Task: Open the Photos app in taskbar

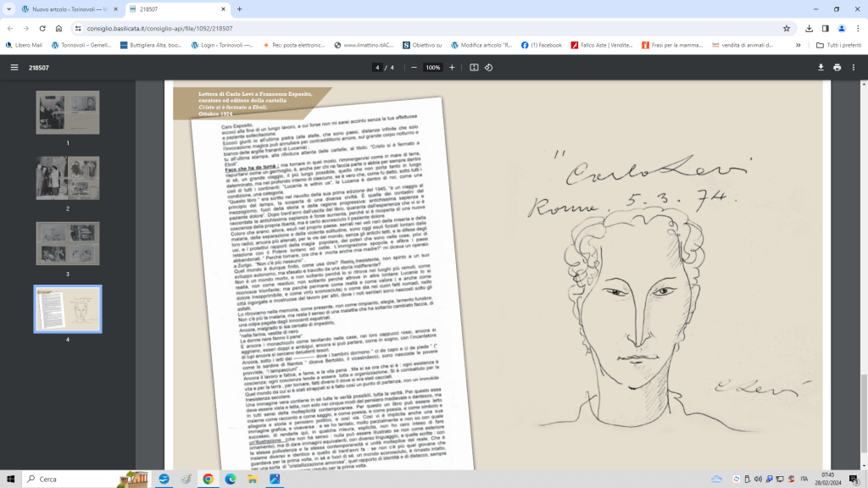Action: coord(275,479)
